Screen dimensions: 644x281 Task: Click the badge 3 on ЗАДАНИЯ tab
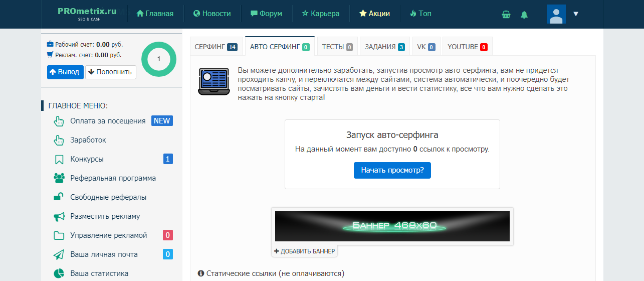401,47
